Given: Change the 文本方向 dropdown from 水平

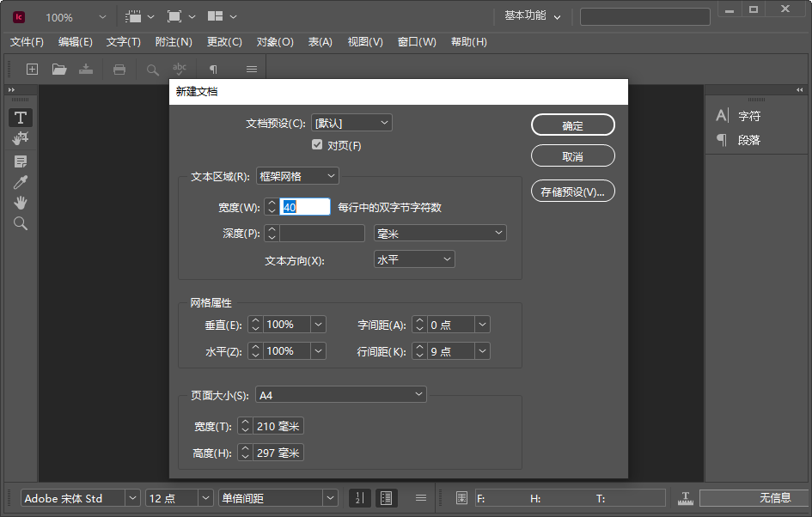Looking at the screenshot, I should 413,258.
